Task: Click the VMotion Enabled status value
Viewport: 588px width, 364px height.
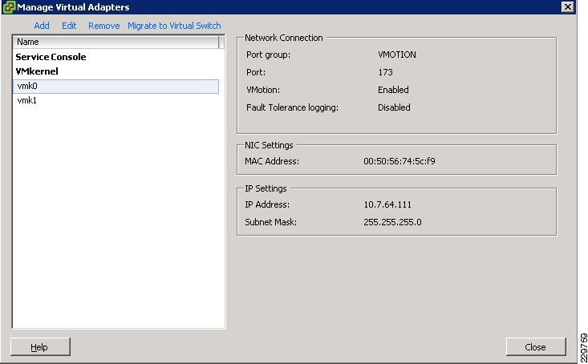Action: (x=393, y=90)
